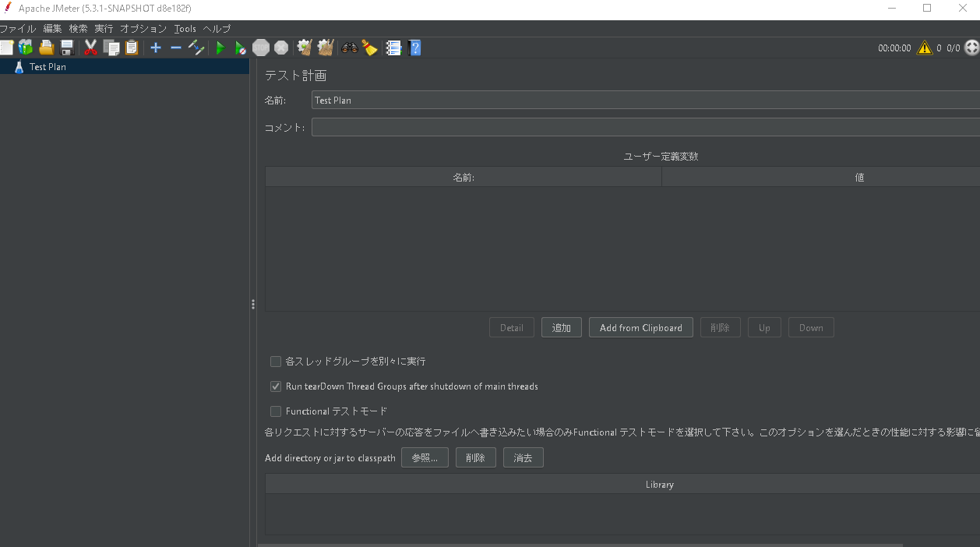
Task: Paste element using clipboard icon
Action: point(132,48)
